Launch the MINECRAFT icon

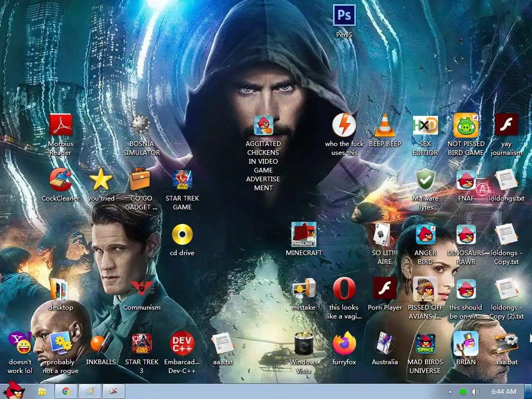303,234
